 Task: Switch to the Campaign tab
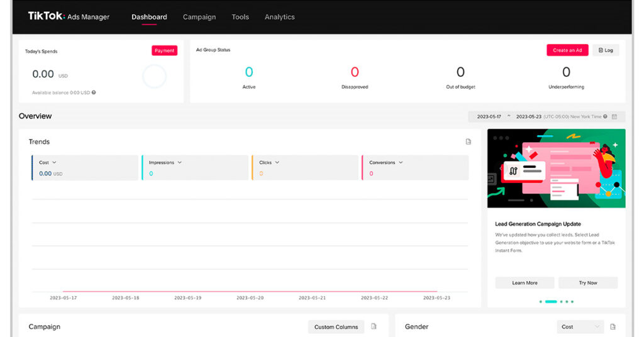(x=199, y=17)
